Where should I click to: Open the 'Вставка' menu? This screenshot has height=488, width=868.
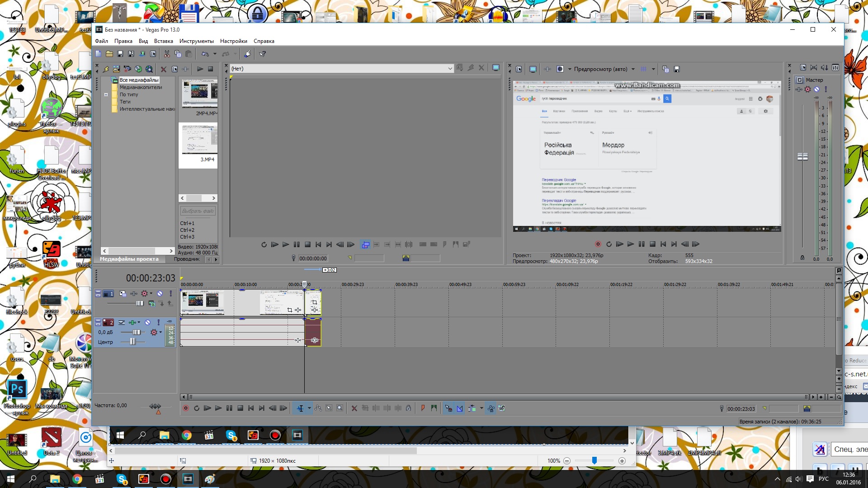coord(164,41)
